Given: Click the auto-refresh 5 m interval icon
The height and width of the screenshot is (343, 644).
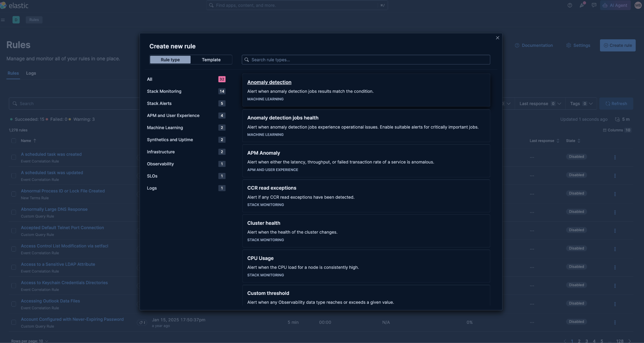Looking at the screenshot, I should tap(617, 119).
